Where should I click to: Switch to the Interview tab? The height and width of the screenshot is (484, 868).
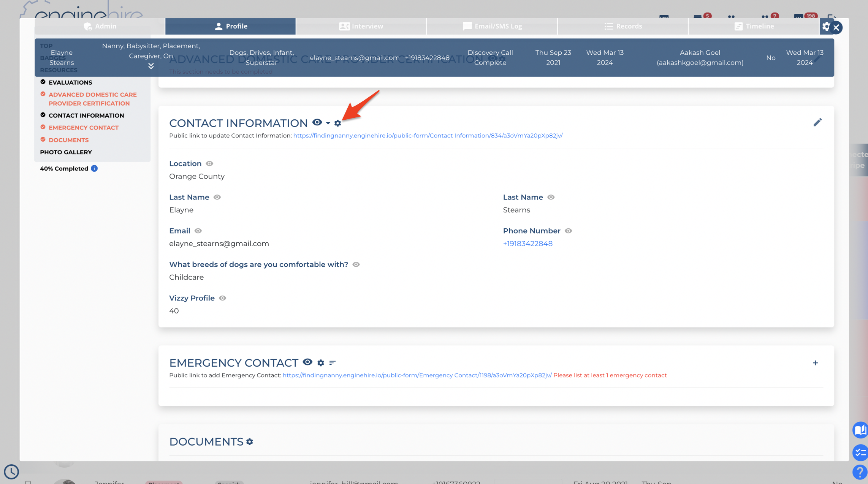tap(361, 26)
